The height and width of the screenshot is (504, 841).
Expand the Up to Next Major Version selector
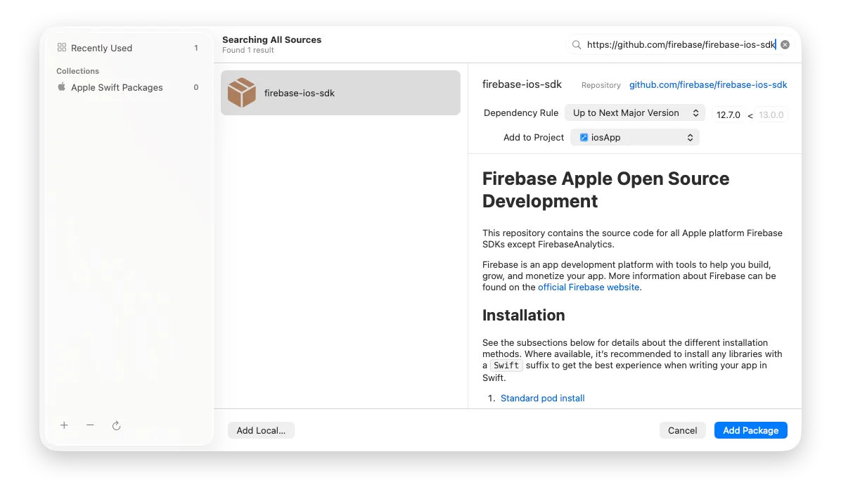(x=634, y=112)
